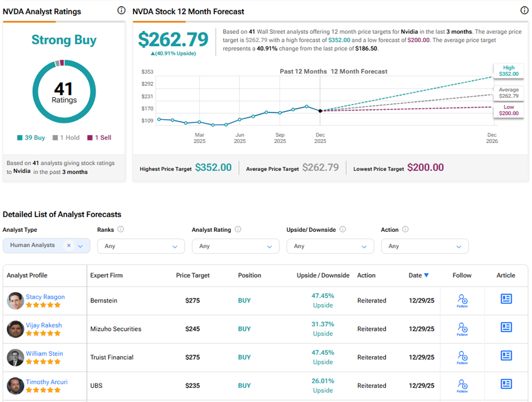Open Stacy Rasgon's analyst profile link
Screen dimensions: 532x402
[x=45, y=297]
